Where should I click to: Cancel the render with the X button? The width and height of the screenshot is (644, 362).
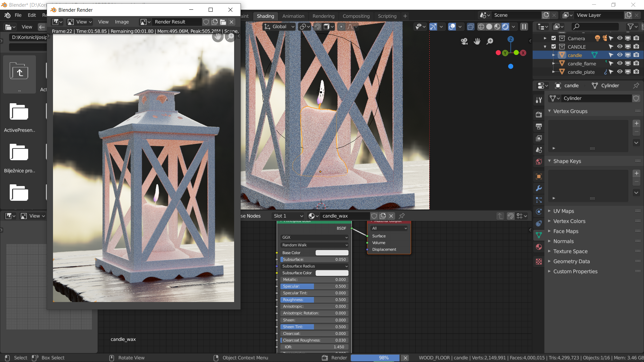pyautogui.click(x=405, y=358)
